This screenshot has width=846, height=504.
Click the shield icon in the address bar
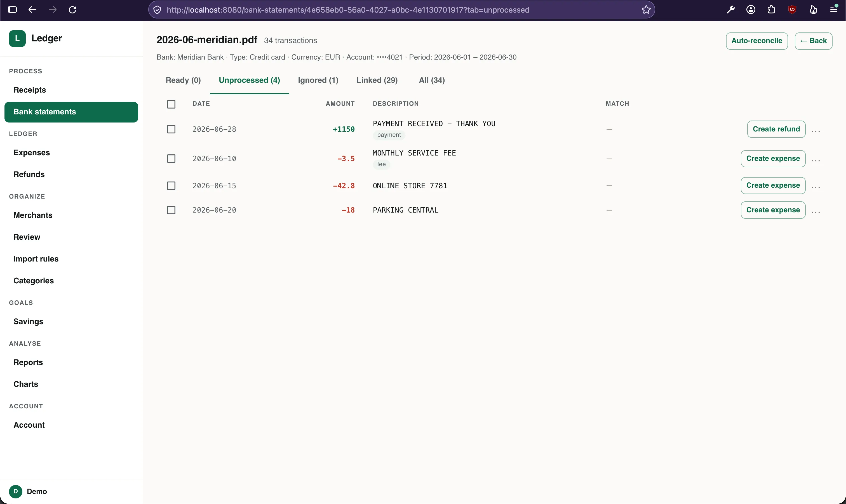point(157,10)
